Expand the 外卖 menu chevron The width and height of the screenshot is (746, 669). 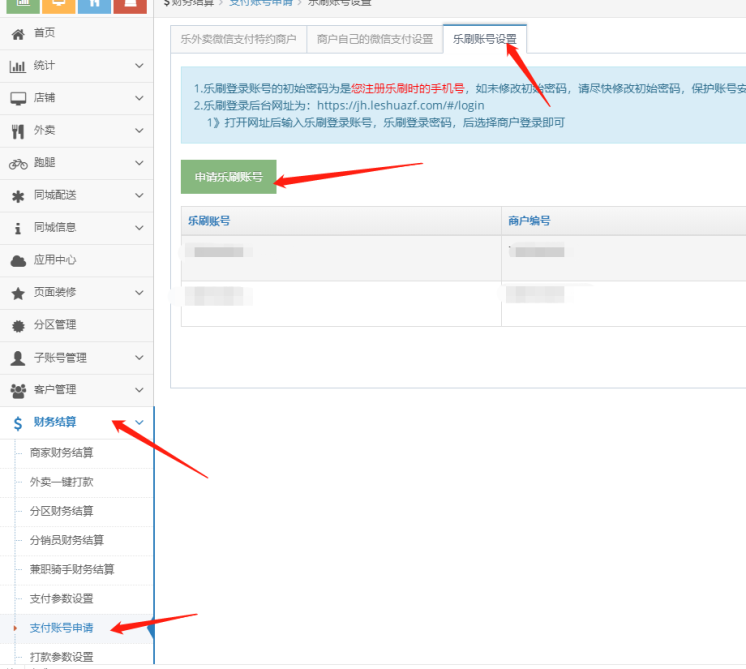coord(139,131)
